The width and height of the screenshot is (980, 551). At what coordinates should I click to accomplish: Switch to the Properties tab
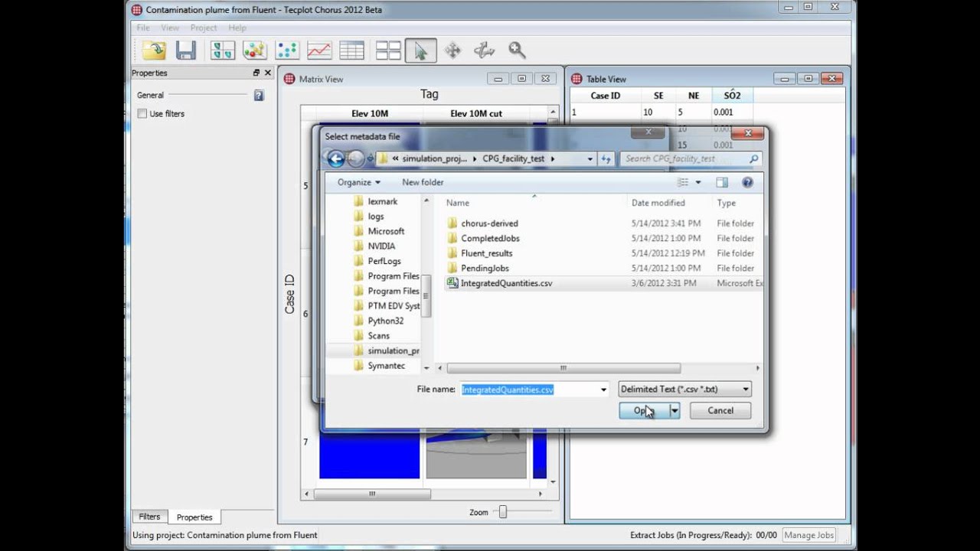pyautogui.click(x=194, y=517)
